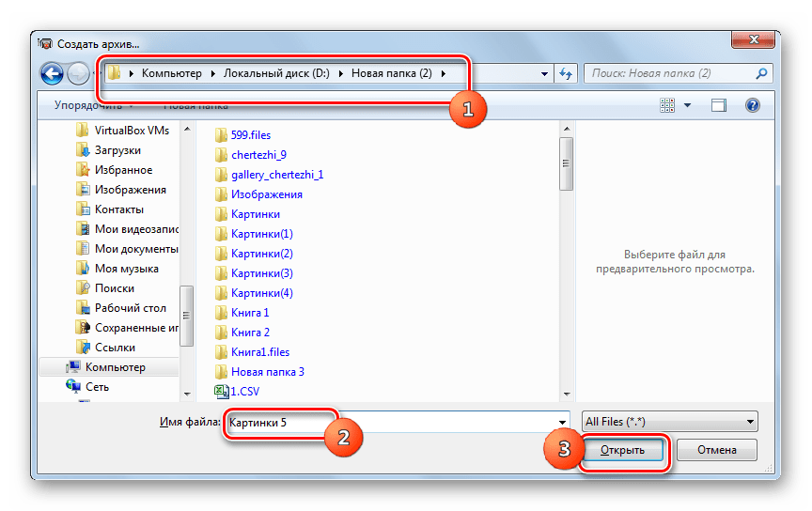812x511 pixels.
Task: Click the file list vertical scrollbar thumb
Action: (x=566, y=163)
